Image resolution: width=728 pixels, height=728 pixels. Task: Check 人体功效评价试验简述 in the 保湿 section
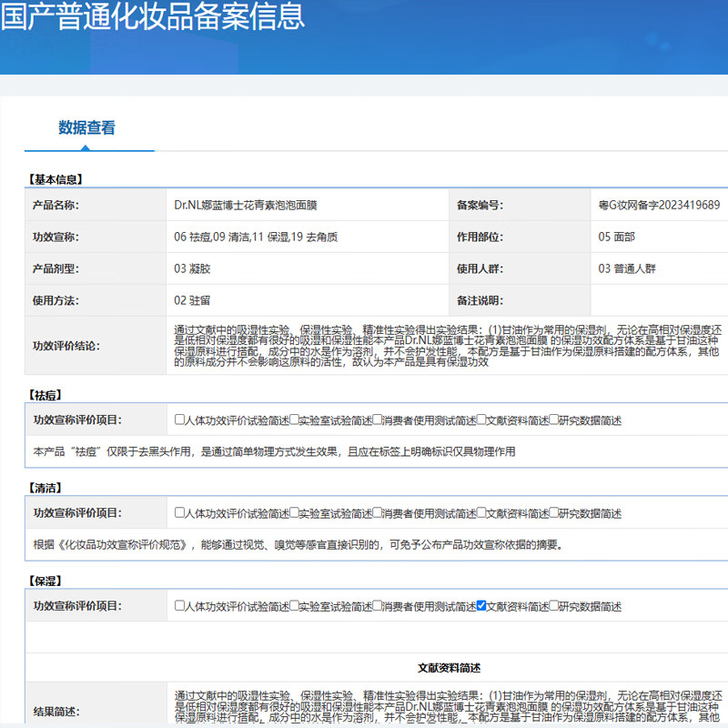(180, 605)
